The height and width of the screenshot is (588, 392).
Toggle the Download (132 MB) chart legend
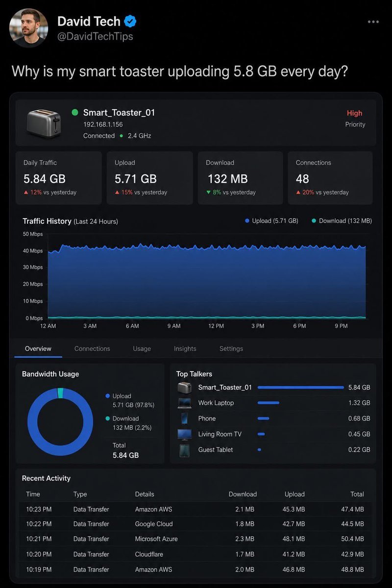(342, 221)
